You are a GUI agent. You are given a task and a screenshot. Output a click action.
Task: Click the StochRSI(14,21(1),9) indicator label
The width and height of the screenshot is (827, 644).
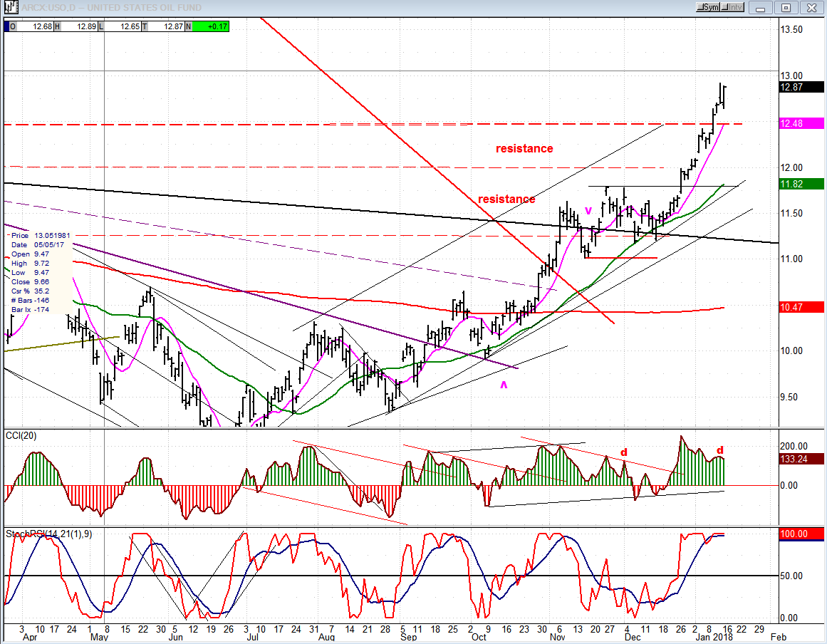point(48,534)
